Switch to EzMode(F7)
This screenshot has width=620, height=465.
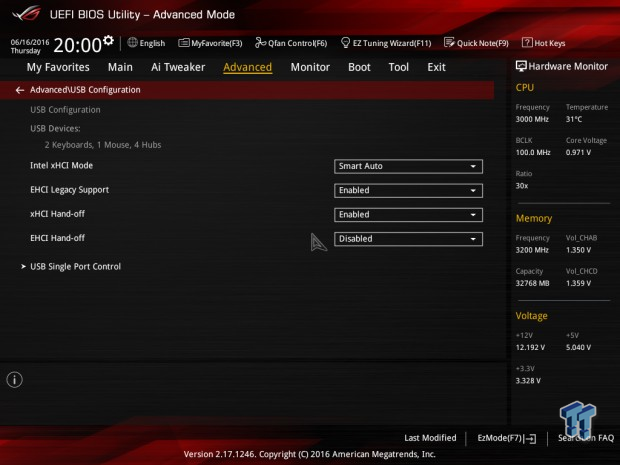(507, 438)
